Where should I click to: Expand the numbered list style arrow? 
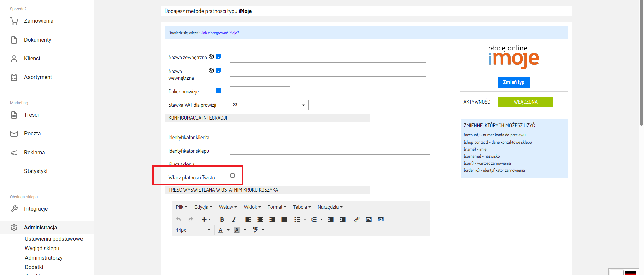(321, 219)
